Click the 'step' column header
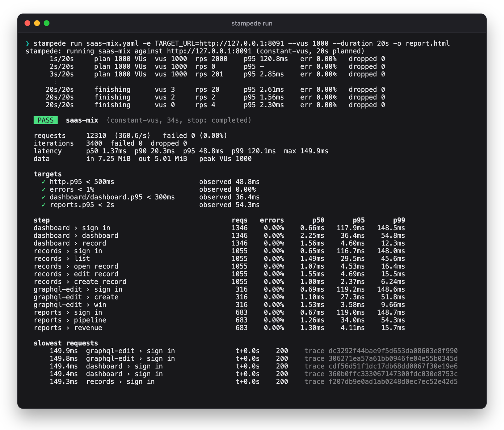Screen dimensions: 504x430 (42, 220)
